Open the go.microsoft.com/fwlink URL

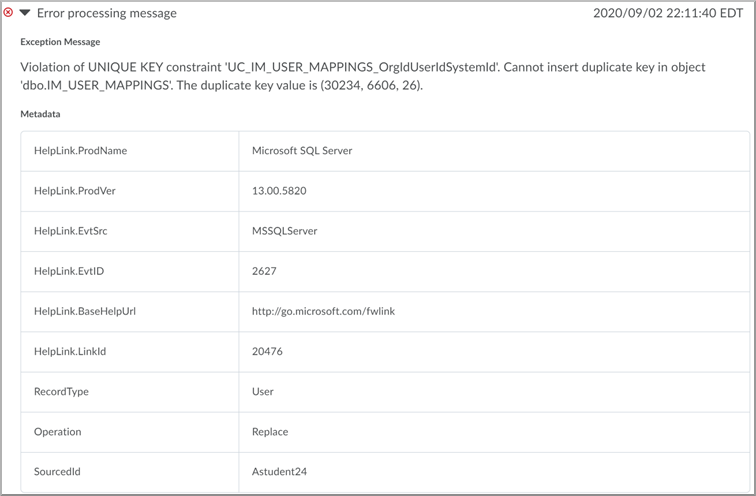click(323, 311)
